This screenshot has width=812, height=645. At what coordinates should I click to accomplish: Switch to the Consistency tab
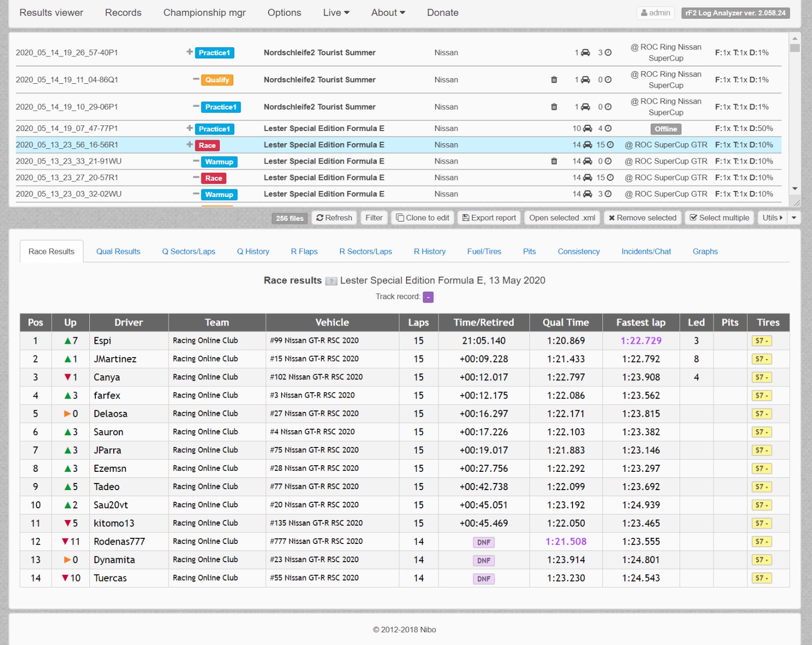579,252
